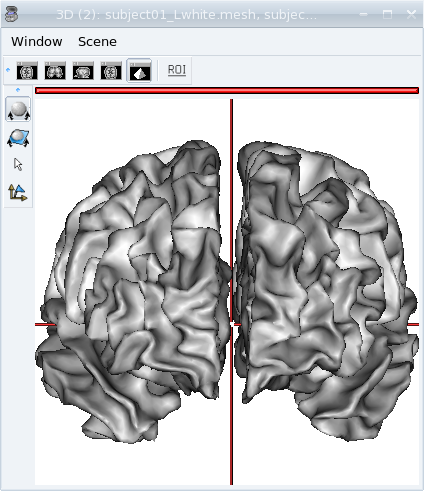The image size is (424, 491).
Task: Click the Anatomist icon in title bar
Action: coord(11,14)
